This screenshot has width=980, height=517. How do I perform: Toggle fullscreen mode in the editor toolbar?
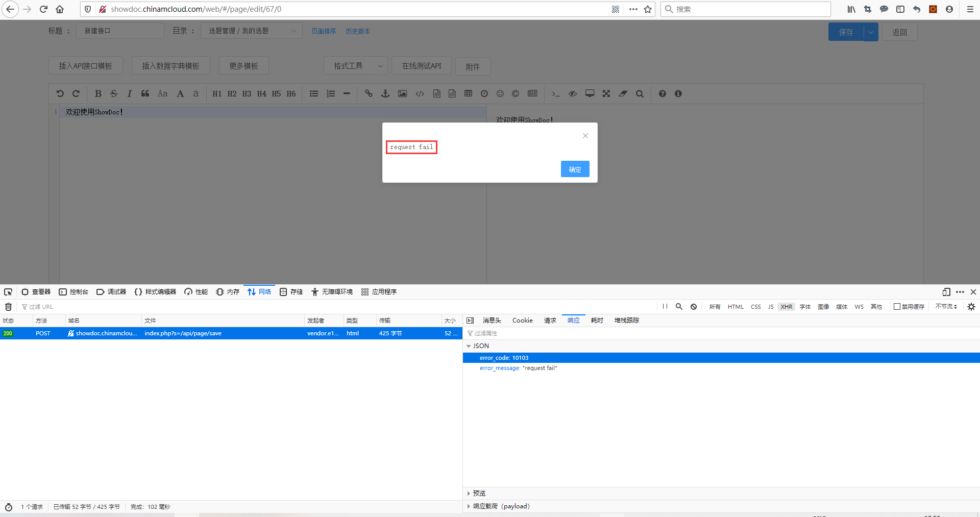click(x=606, y=93)
